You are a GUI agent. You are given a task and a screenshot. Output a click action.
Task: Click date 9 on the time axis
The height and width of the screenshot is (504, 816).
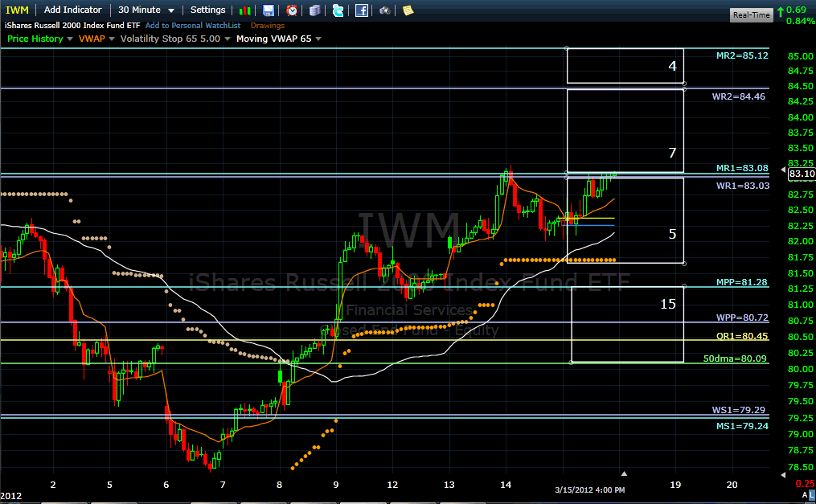[336, 485]
